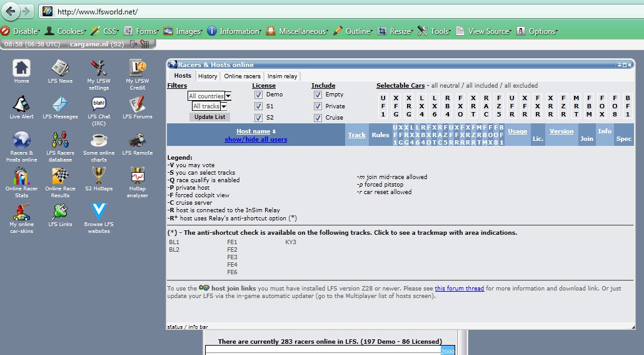The width and height of the screenshot is (644, 355).
Task: Sort by Usage column header
Action: coord(517,131)
